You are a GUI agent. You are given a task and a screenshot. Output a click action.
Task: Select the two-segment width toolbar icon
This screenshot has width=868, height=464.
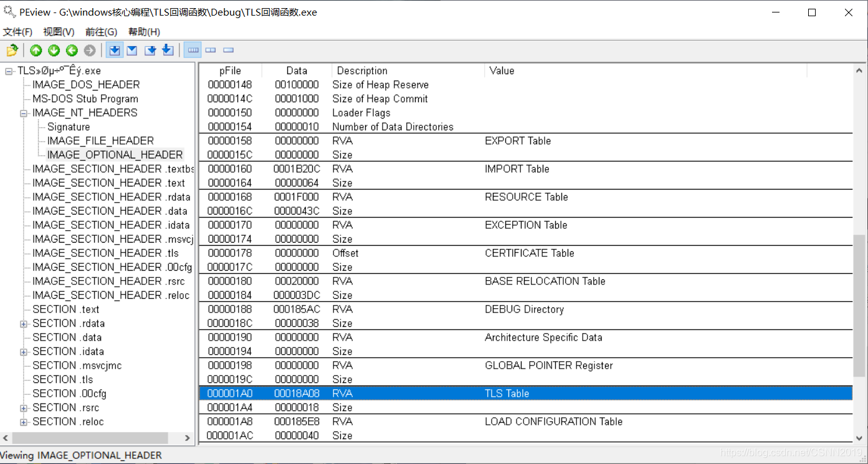point(211,51)
